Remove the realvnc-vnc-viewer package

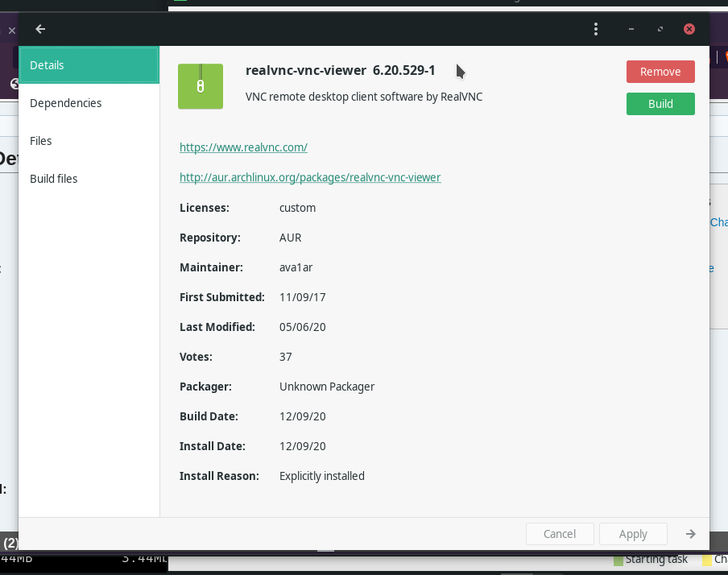(x=660, y=72)
